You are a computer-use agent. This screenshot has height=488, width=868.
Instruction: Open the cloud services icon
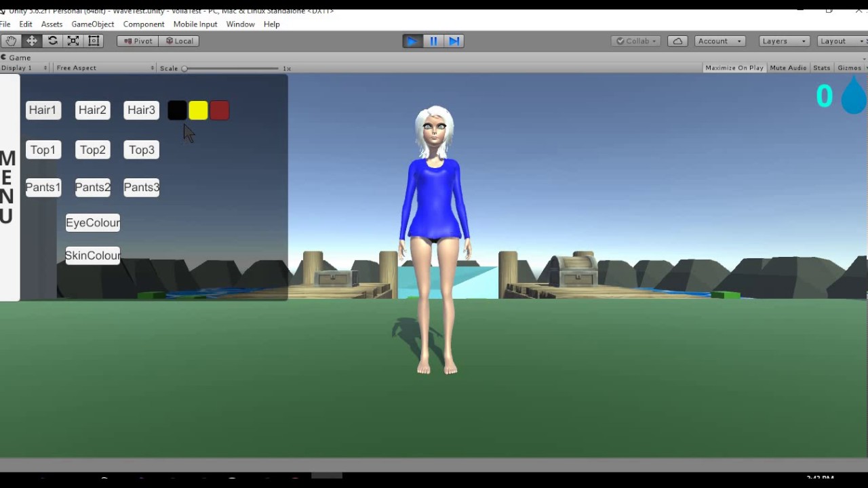(677, 41)
